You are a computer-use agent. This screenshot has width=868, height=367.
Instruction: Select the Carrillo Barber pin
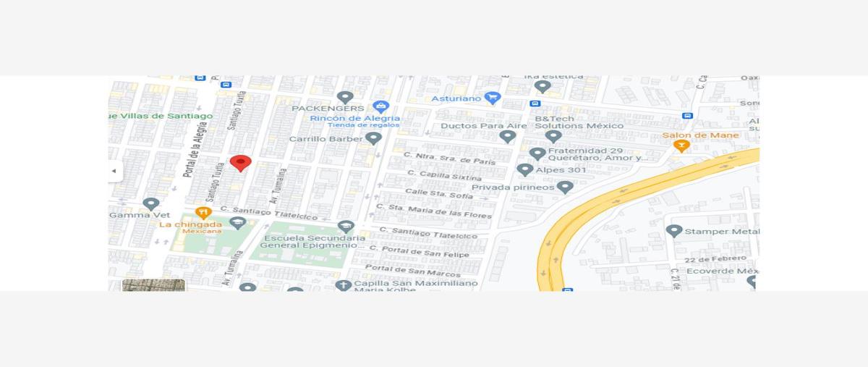tap(373, 138)
